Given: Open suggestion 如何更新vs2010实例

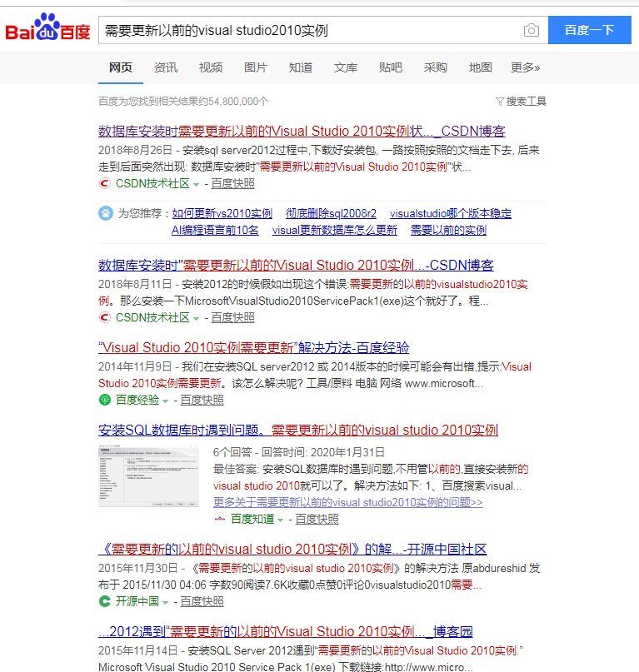Looking at the screenshot, I should coord(222,213).
